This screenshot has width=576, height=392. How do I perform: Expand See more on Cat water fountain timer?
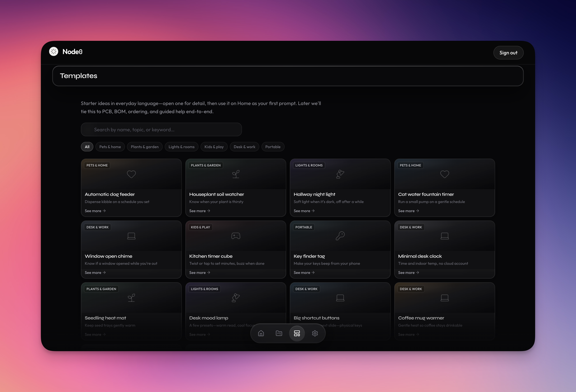point(408,211)
